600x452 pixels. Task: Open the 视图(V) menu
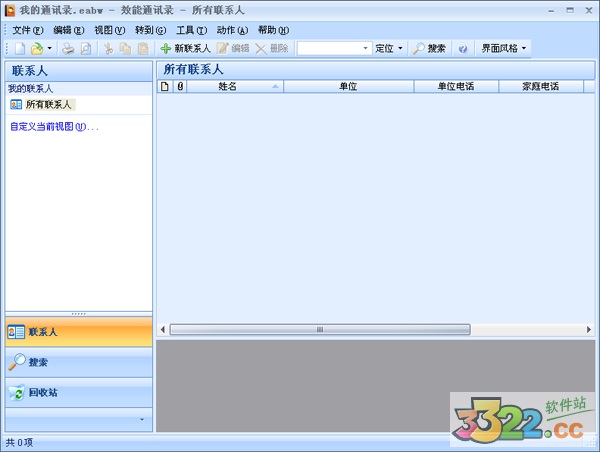(109, 30)
